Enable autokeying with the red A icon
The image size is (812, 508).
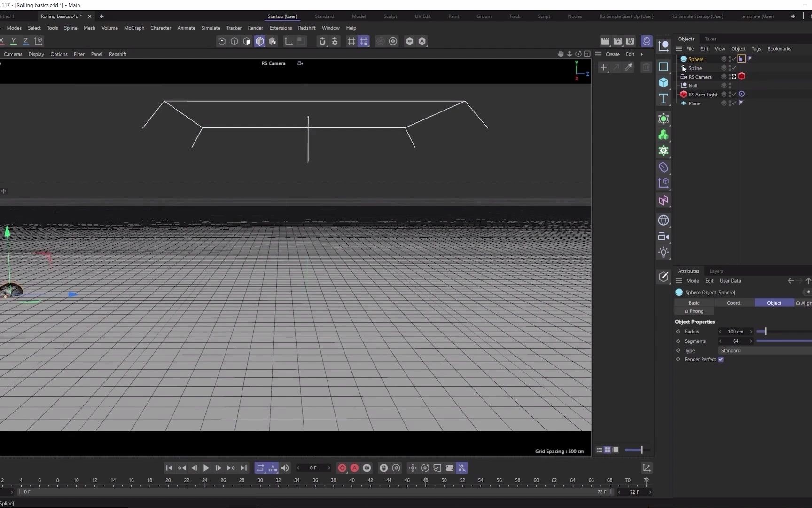[354, 468]
